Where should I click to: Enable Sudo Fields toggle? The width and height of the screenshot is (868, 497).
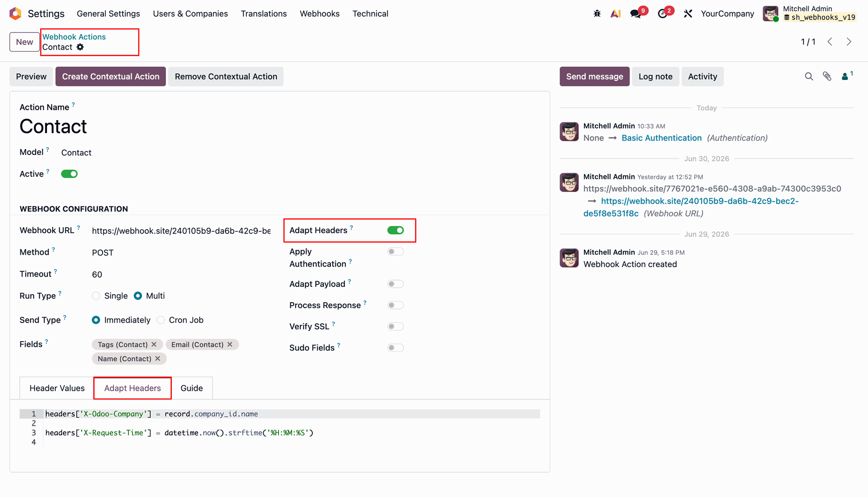tap(396, 348)
